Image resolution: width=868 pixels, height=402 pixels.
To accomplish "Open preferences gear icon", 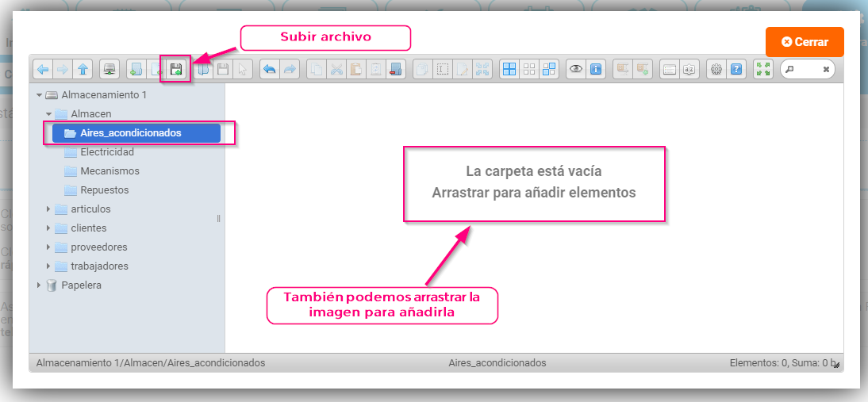I will [716, 69].
